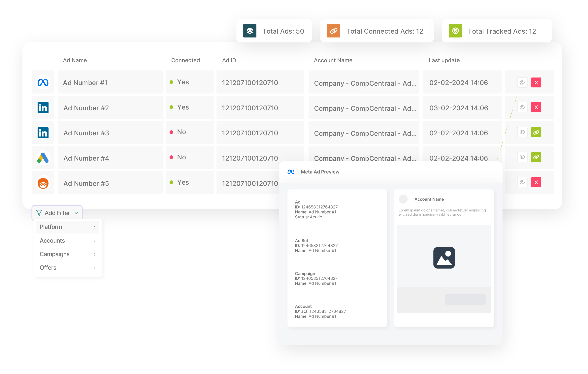Expand the Offers filter submenu arrow
This screenshot has height=374, width=588.
pyautogui.click(x=94, y=268)
